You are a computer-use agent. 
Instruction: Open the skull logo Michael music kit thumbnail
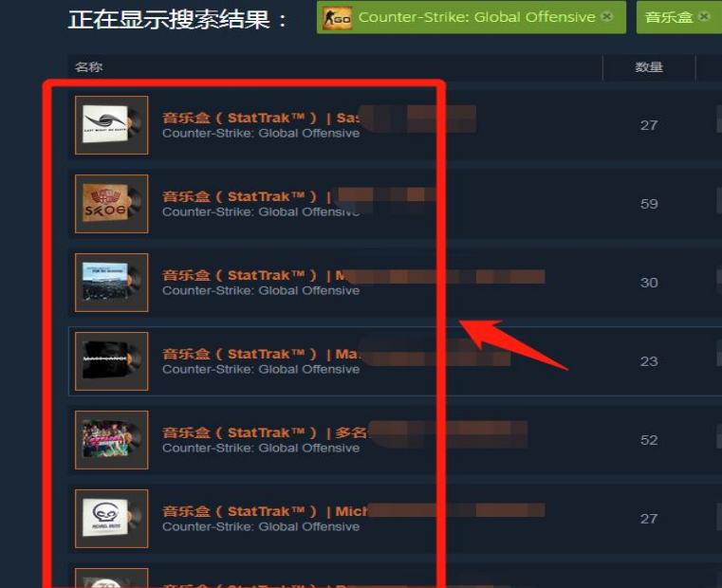click(x=111, y=519)
